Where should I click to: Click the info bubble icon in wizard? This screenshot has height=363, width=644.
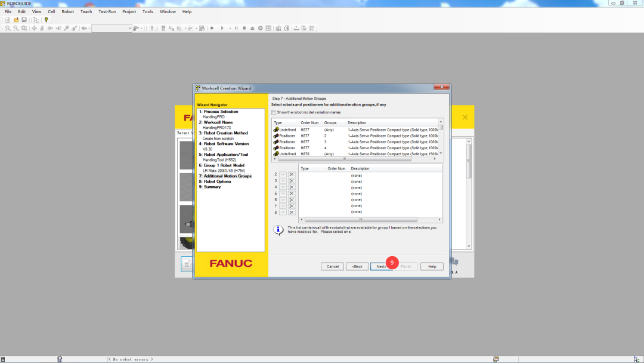[278, 230]
